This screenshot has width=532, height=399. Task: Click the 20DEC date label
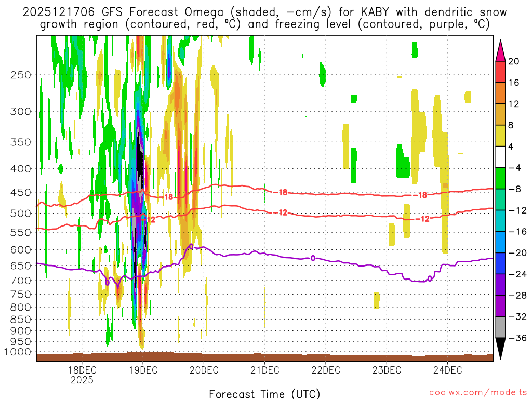pyautogui.click(x=204, y=370)
